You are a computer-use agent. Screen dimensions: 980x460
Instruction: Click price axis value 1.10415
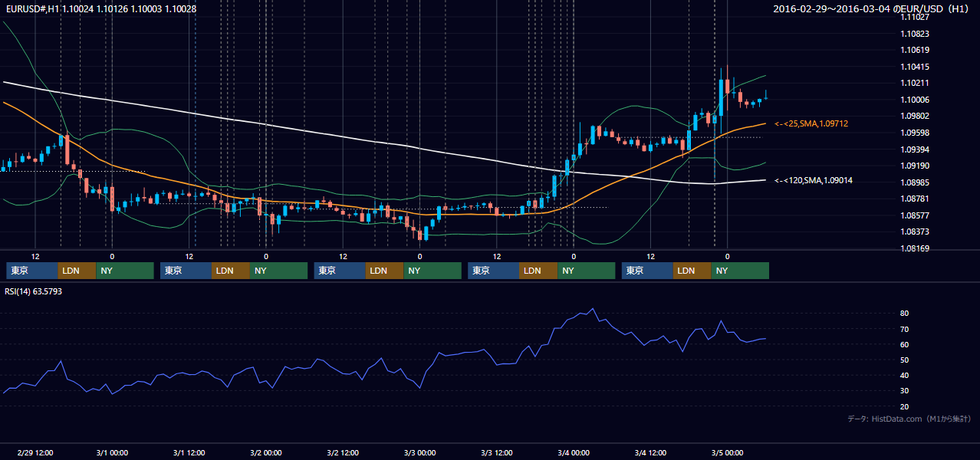[915, 67]
